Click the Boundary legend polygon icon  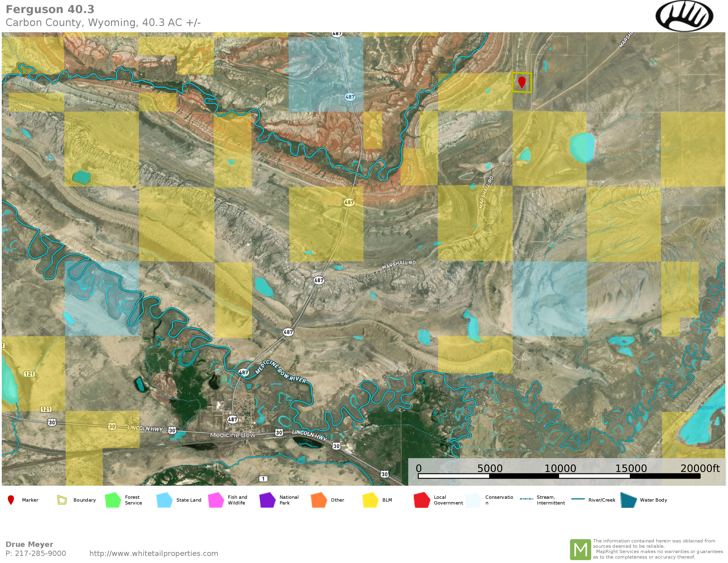[62, 500]
